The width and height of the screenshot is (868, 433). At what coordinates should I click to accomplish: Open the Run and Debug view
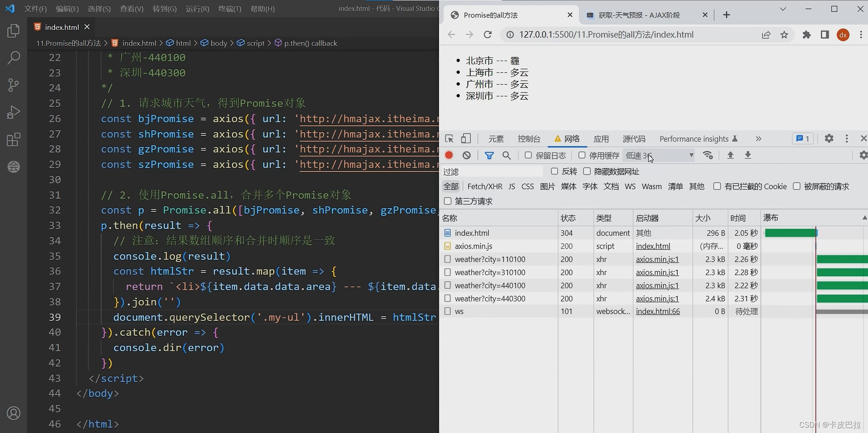pos(14,112)
